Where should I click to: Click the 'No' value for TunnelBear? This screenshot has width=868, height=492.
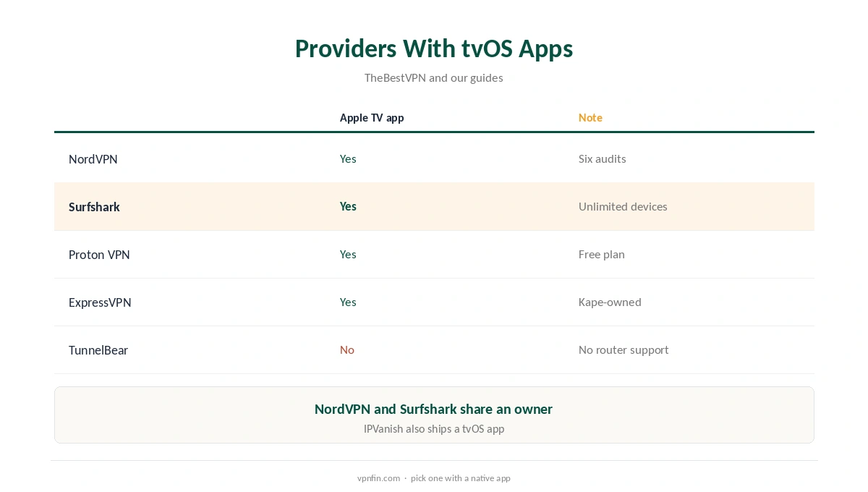(x=347, y=350)
